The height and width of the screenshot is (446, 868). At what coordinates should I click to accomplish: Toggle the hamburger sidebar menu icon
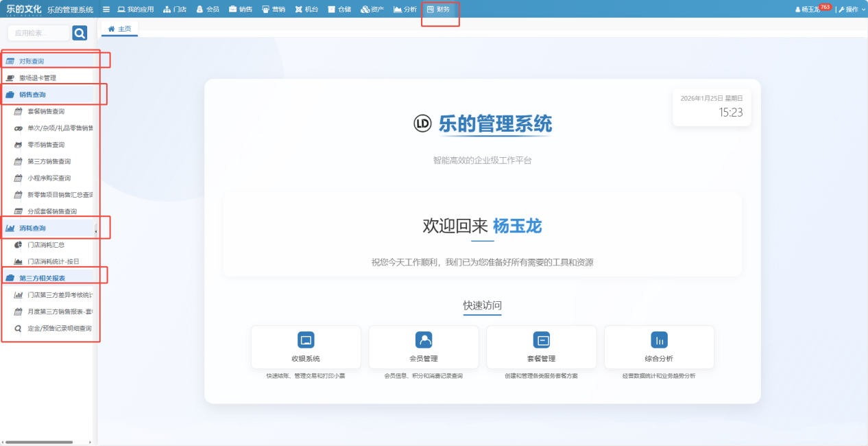pos(106,10)
